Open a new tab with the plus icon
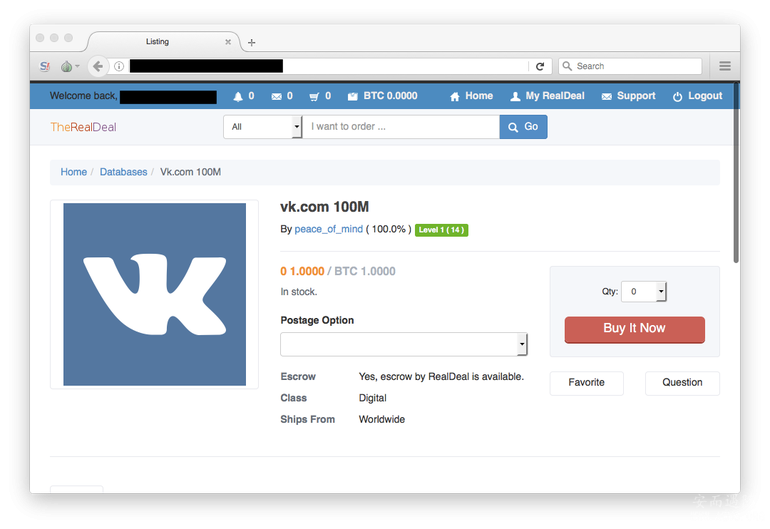Viewport: 770px width, 529px height. click(x=251, y=43)
